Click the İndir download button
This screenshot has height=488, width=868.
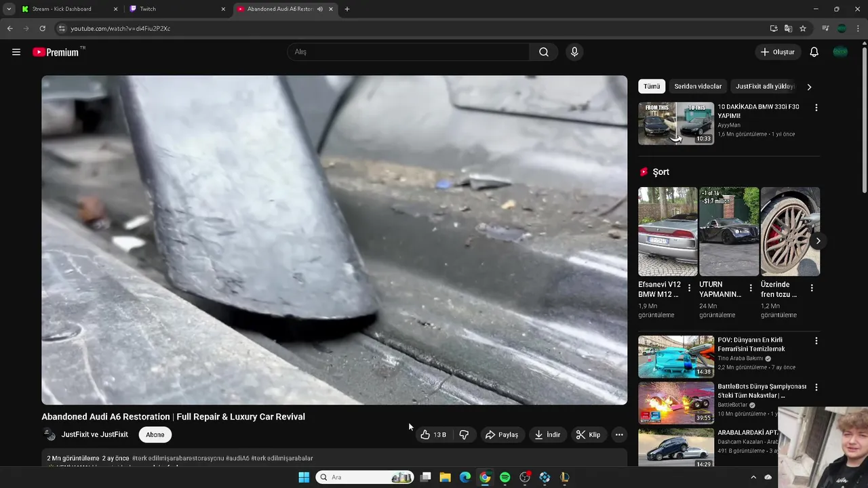click(x=547, y=434)
